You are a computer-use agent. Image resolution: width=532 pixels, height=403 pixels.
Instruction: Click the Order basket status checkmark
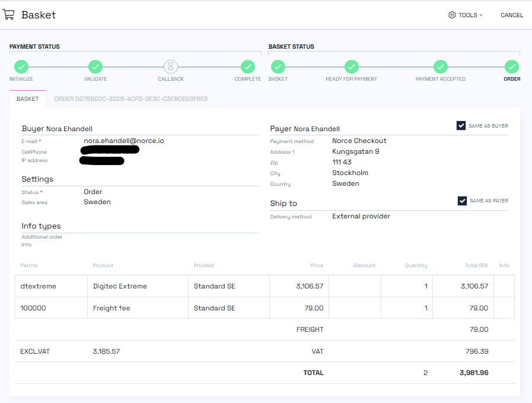(512, 67)
